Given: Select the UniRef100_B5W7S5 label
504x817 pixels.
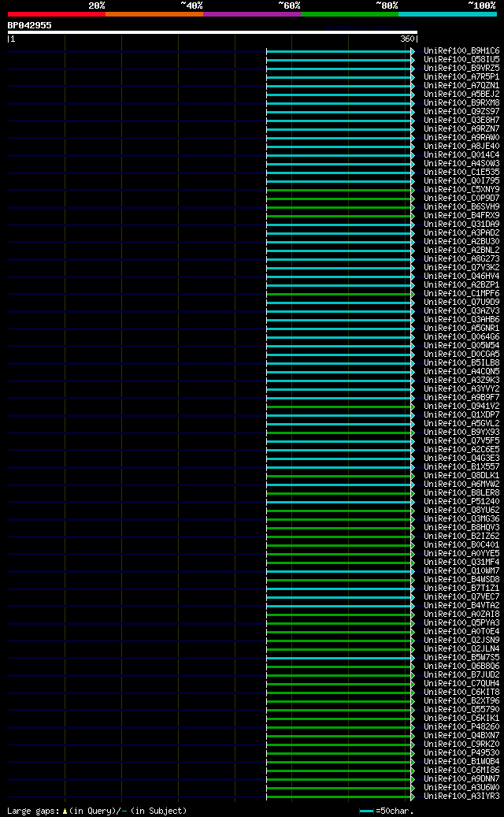Looking at the screenshot, I should click(x=461, y=658).
